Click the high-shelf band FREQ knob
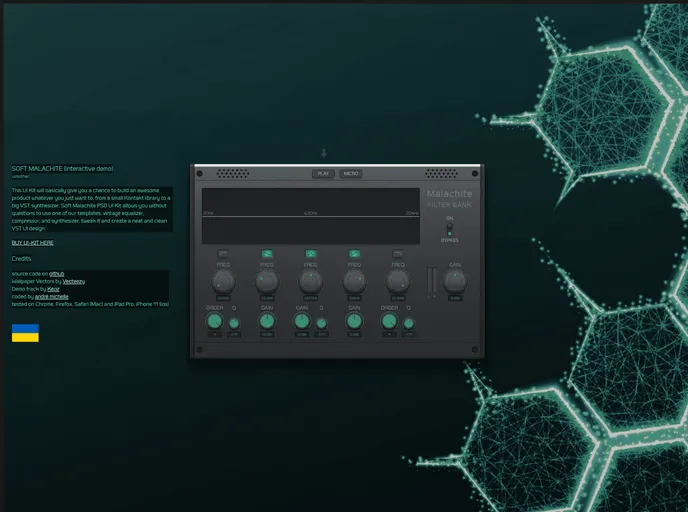This screenshot has width=688, height=512. point(354,282)
